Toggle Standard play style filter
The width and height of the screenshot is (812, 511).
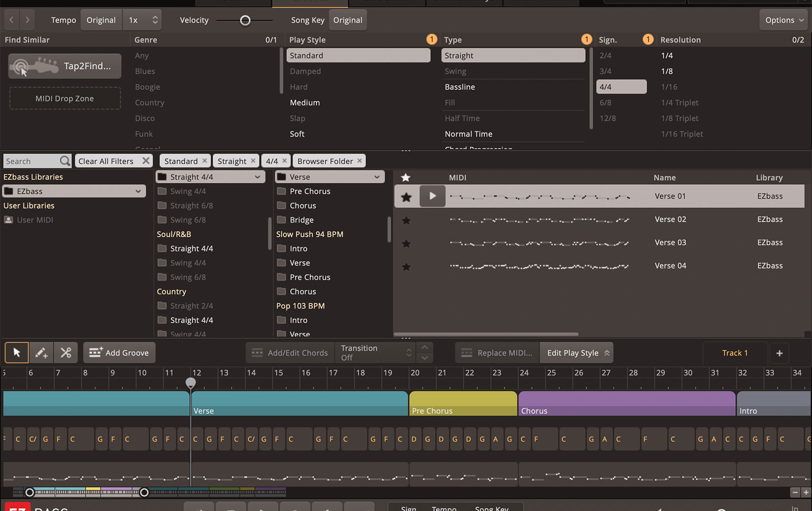pyautogui.click(x=358, y=55)
